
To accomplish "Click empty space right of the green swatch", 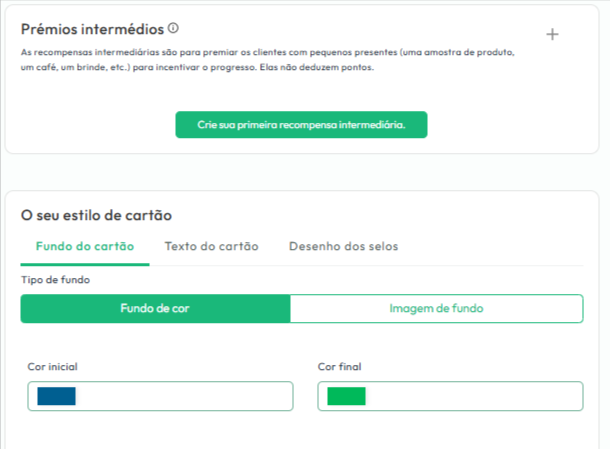I will click(x=470, y=396).
